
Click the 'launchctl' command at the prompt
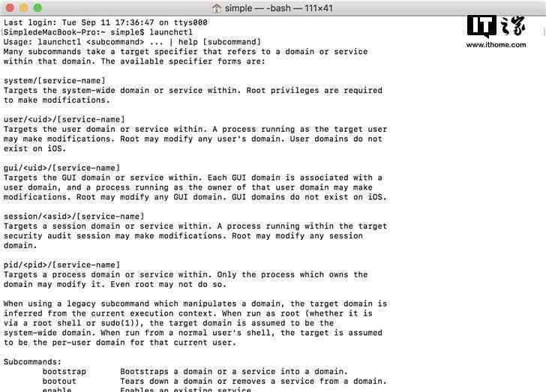click(171, 32)
